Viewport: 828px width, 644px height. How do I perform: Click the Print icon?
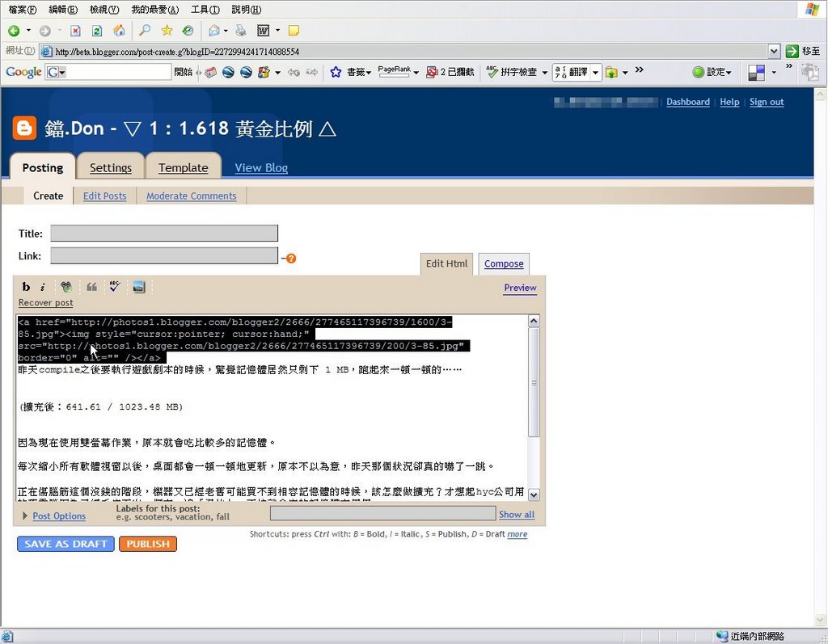[241, 31]
